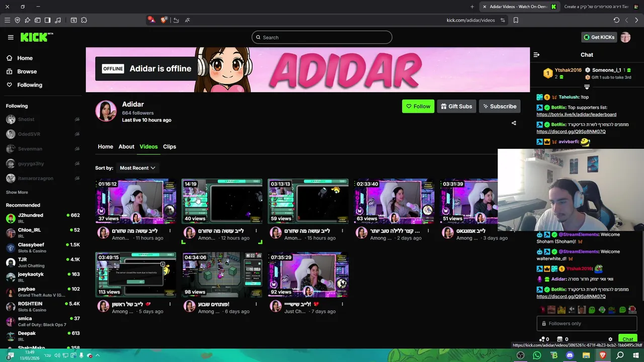
Task: Open the browser extensions puzzle icon
Action: pyautogui.click(x=84, y=20)
